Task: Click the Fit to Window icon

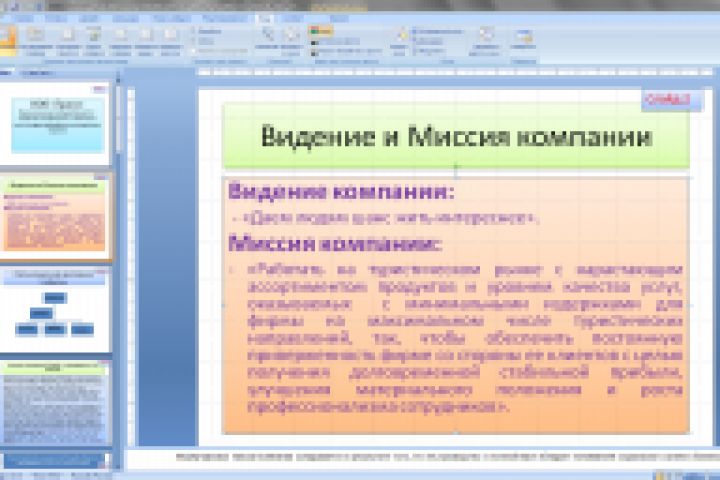Action: (x=291, y=40)
